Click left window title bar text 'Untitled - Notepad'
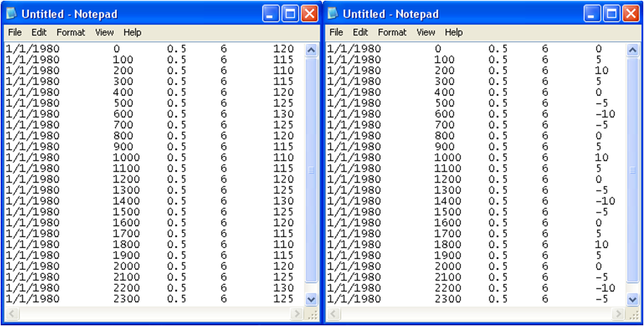Screen dimensions: 644x326 click(69, 14)
